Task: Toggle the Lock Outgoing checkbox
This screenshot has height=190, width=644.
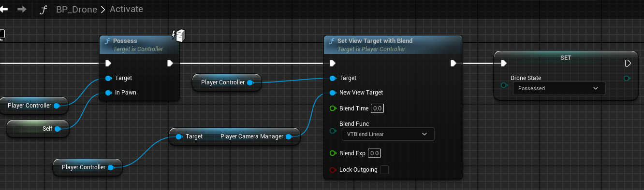Action: pos(384,170)
